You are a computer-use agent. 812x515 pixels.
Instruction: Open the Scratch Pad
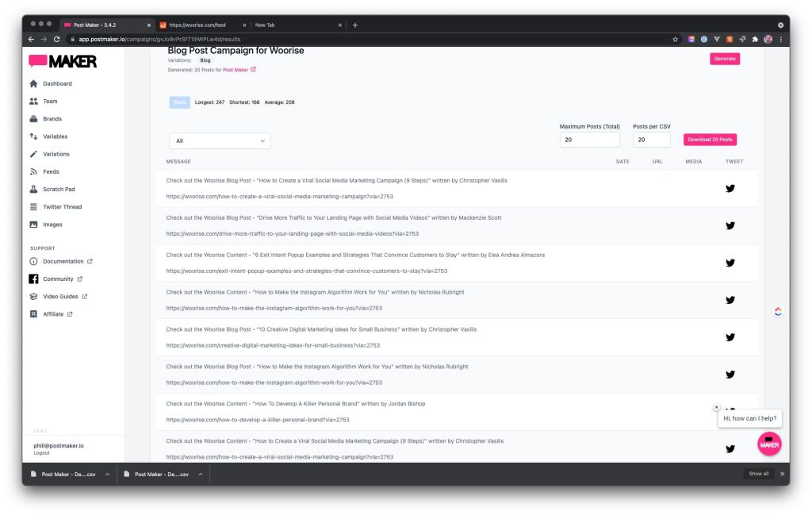pyautogui.click(x=52, y=189)
